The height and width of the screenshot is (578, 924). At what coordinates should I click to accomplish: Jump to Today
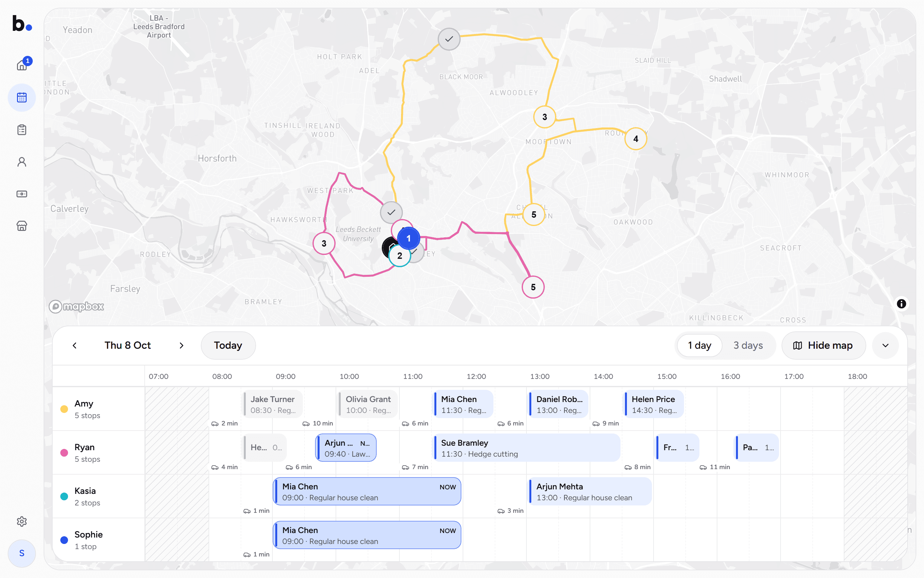[228, 346]
